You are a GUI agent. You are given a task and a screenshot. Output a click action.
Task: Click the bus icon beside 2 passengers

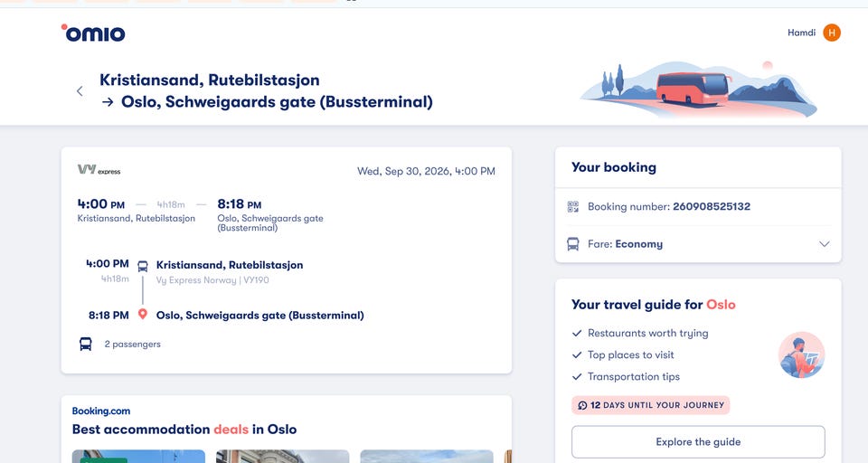[85, 344]
